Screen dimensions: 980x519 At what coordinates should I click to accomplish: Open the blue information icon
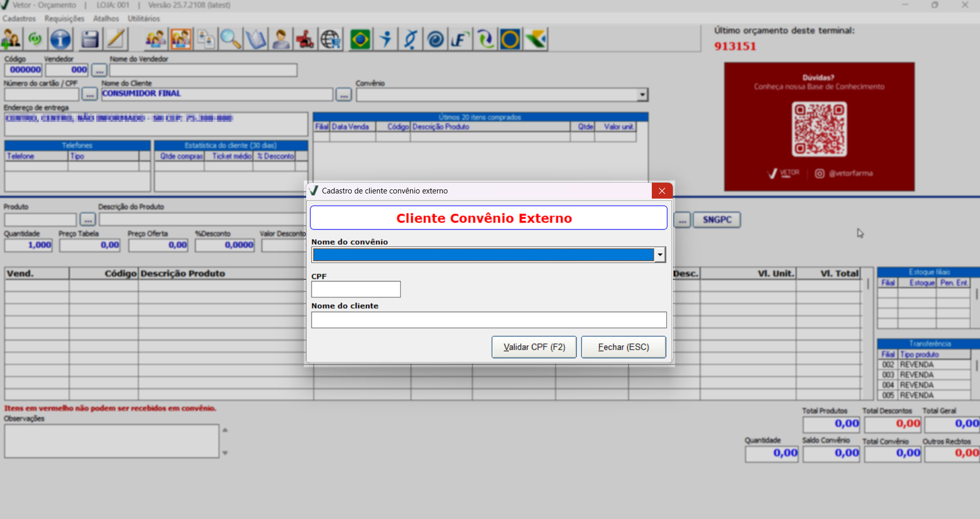click(x=60, y=39)
